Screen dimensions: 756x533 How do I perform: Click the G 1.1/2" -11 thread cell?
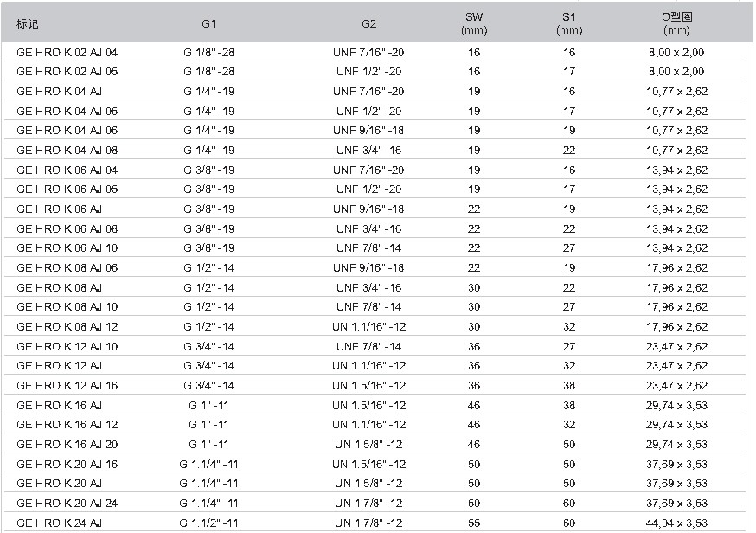(208, 523)
